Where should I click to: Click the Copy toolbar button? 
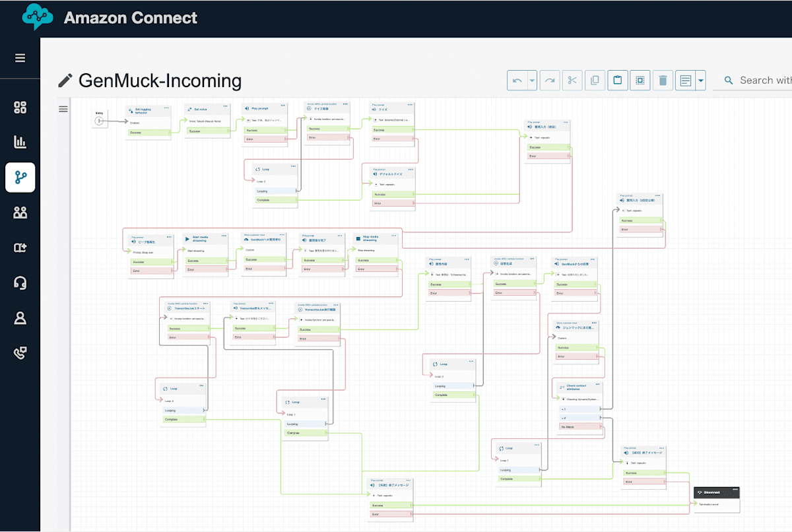click(x=595, y=81)
